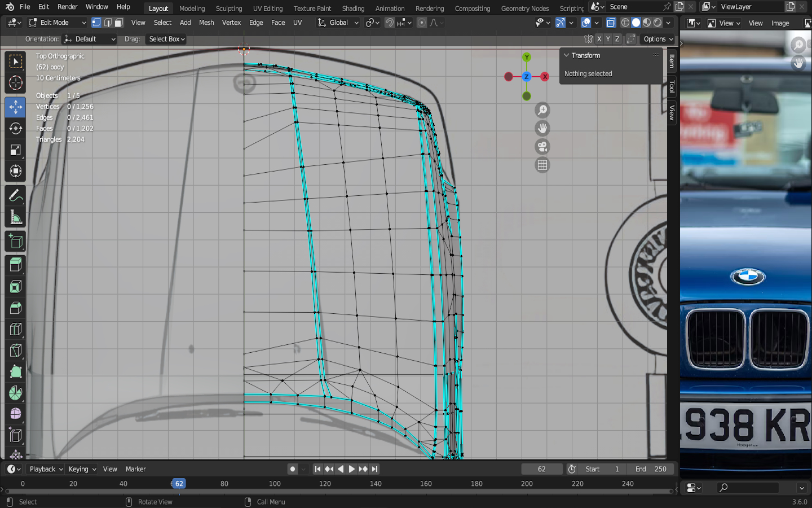
Task: Activate the Spin tool
Action: (x=16, y=393)
